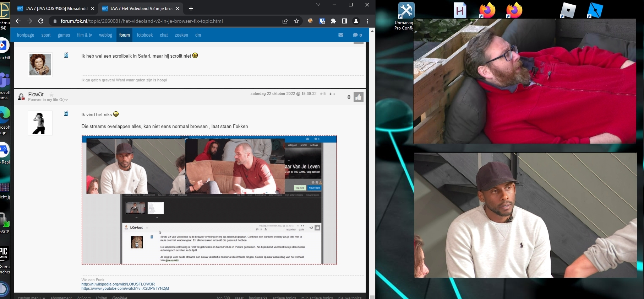Click Flow3r's user status icon

point(21,96)
